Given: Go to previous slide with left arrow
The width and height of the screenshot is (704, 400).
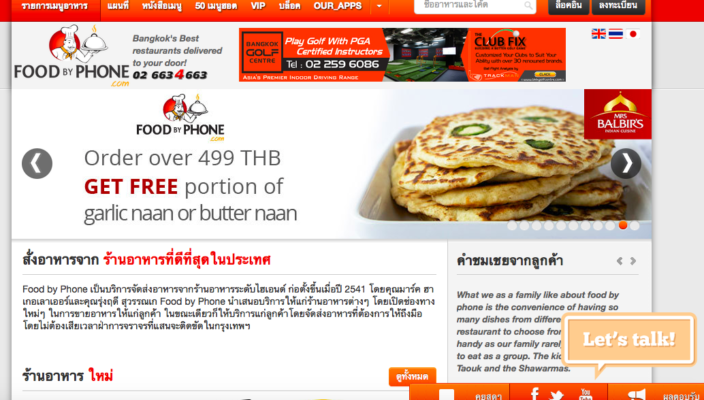Looking at the screenshot, I should (x=37, y=163).
